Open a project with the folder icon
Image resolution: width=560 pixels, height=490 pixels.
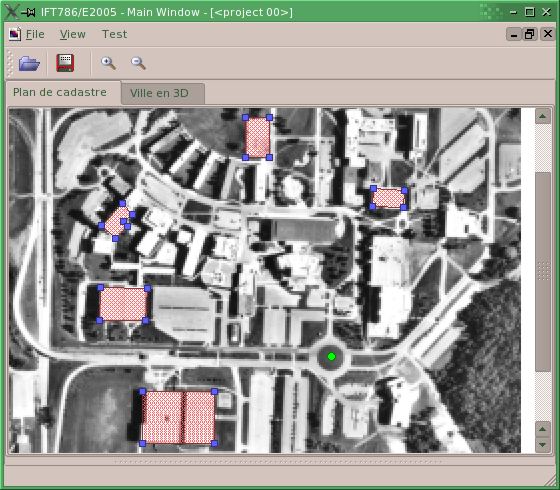pyautogui.click(x=29, y=64)
